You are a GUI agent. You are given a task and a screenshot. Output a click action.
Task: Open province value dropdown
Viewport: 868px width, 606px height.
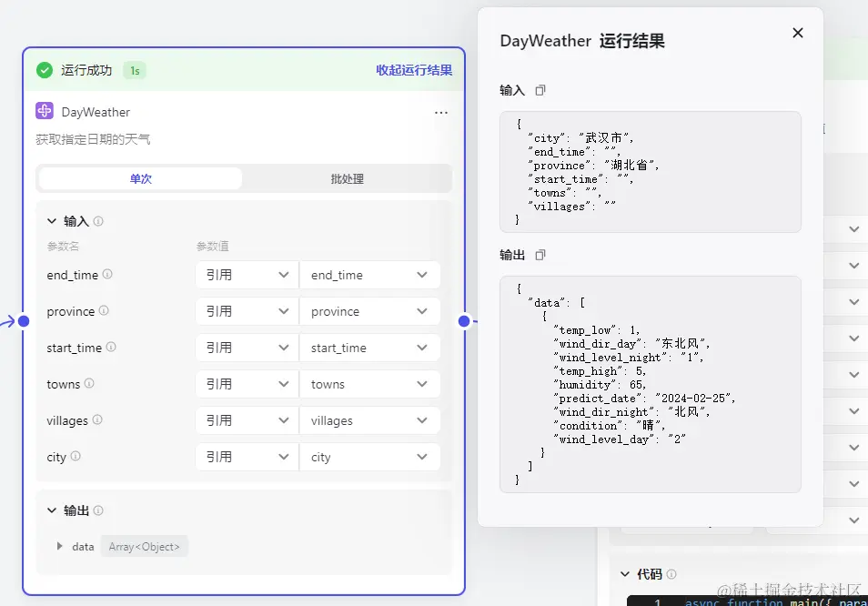369,311
